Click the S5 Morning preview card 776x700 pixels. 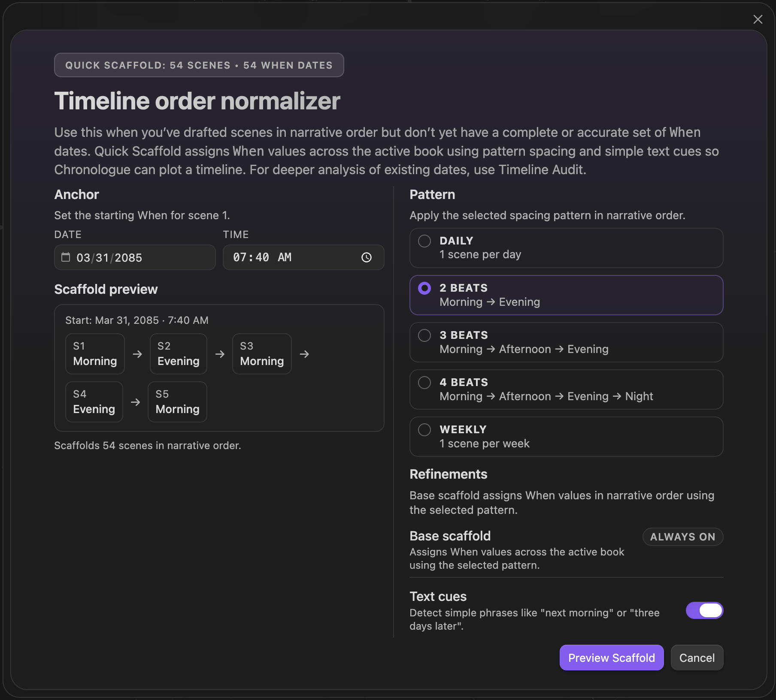click(x=177, y=402)
